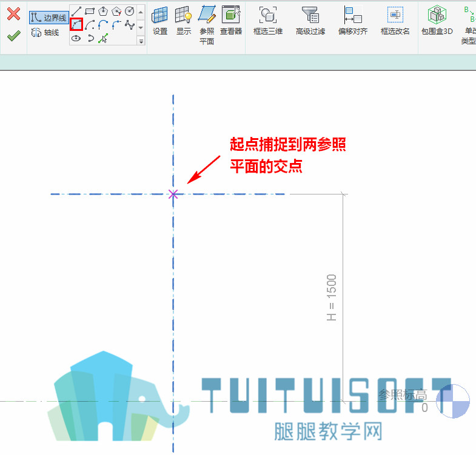Activate 框选改名 (box select rename) tool
This screenshot has width=476, height=455.
click(x=395, y=21)
